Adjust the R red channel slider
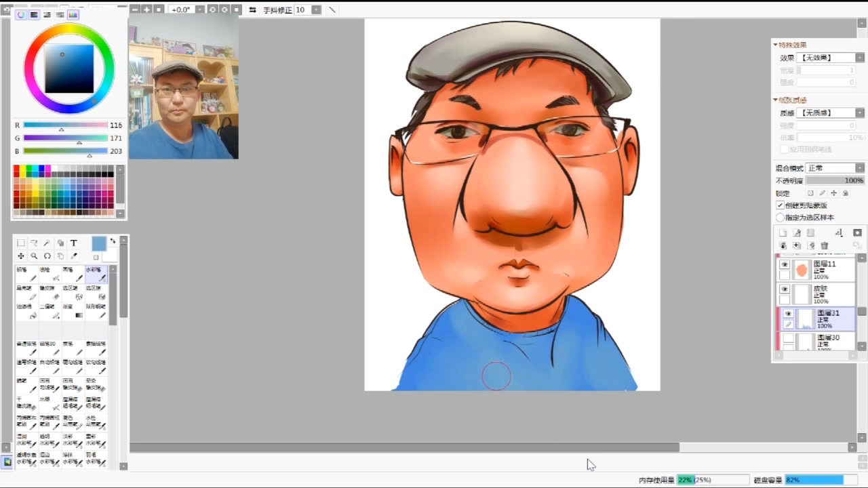 pos(65,125)
